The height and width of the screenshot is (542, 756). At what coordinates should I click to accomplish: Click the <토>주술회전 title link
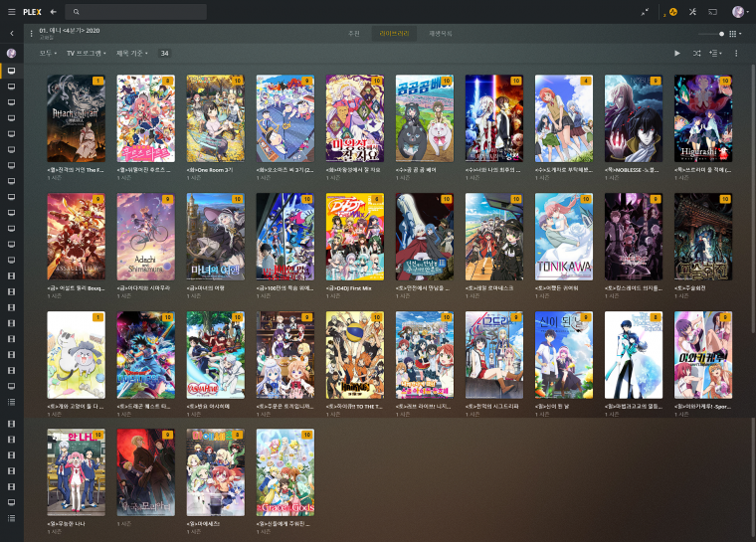[690, 287]
